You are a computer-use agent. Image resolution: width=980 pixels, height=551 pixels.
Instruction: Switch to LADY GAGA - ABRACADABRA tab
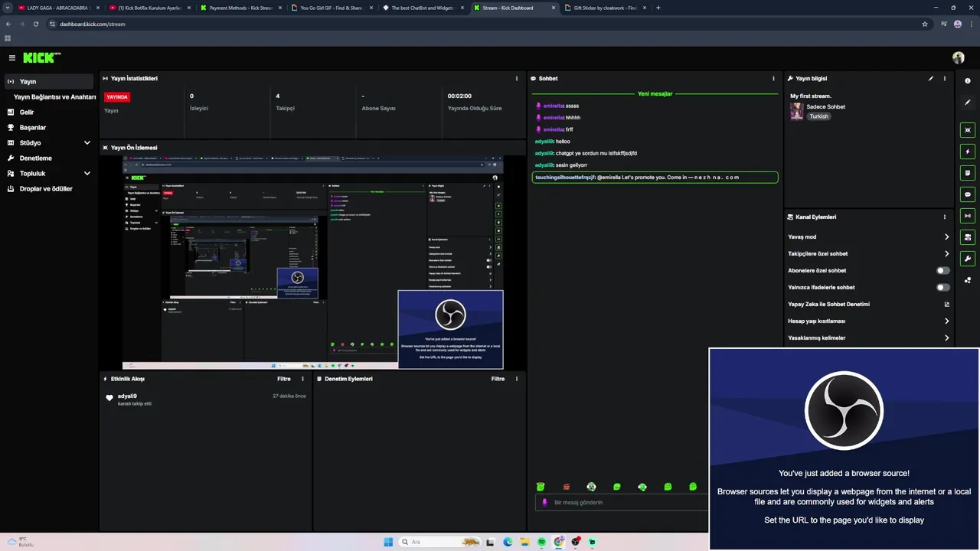[58, 8]
